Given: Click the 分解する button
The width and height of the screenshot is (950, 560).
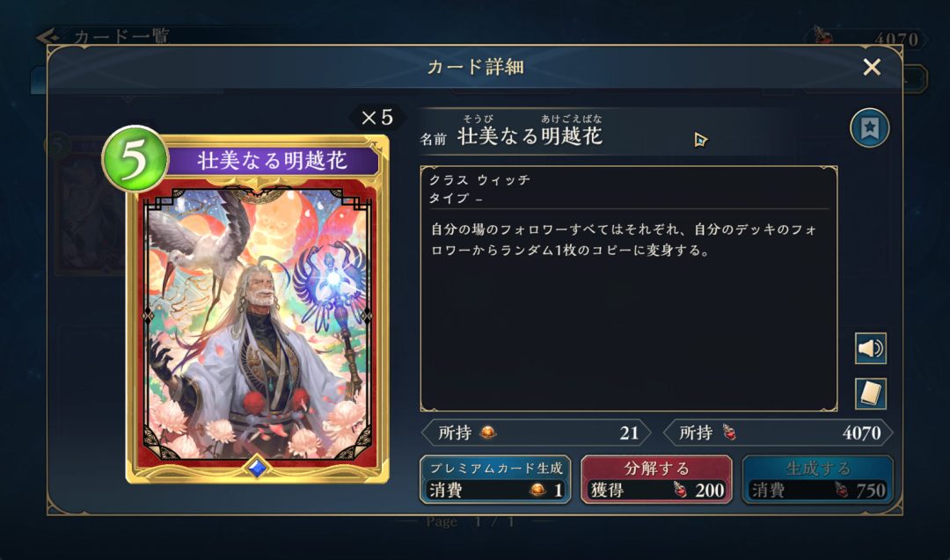Looking at the screenshot, I should coord(657,479).
